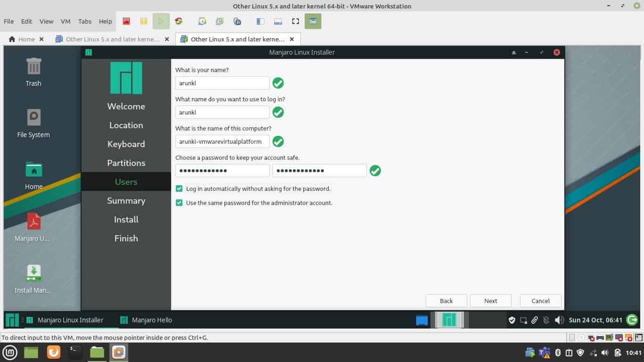The width and height of the screenshot is (644, 362).
Task: Click the first password field
Action: [x=222, y=171]
